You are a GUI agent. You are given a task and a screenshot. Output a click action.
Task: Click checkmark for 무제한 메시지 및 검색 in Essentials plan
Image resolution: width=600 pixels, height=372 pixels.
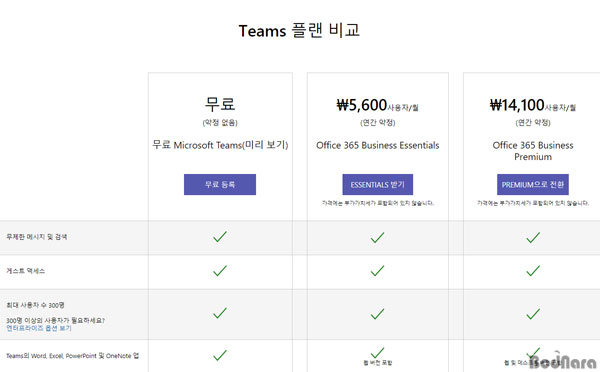click(x=377, y=237)
